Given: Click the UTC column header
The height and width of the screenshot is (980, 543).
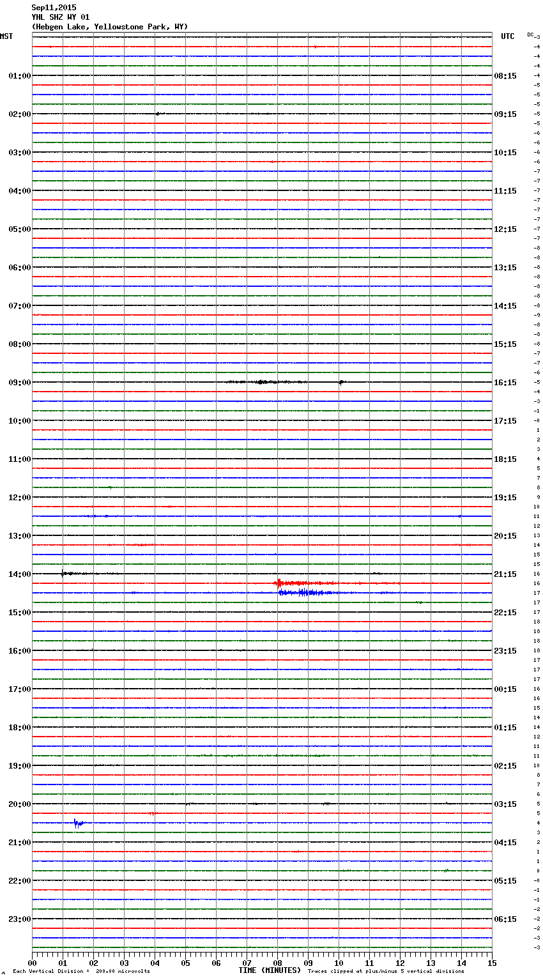Looking at the screenshot, I should point(508,36).
